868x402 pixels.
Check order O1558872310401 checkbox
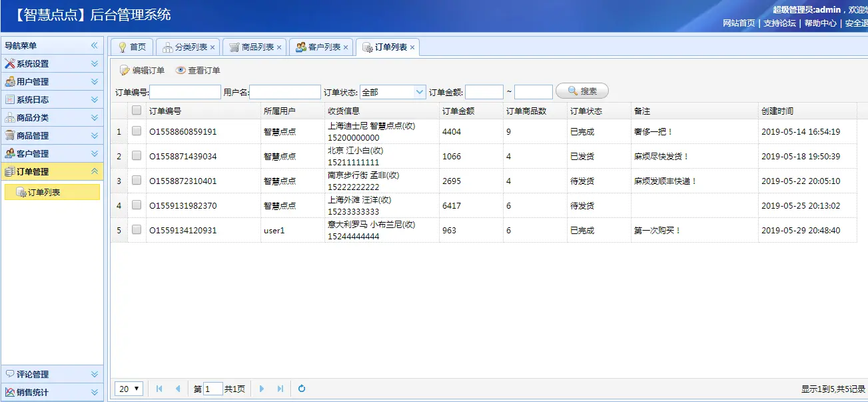(x=137, y=181)
